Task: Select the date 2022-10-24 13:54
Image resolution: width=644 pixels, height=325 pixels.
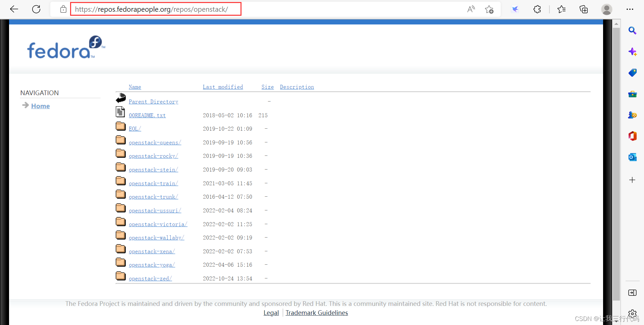Action: click(x=227, y=278)
